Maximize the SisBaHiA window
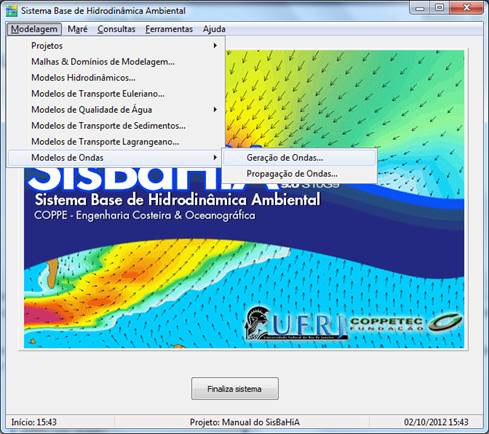 pos(440,8)
